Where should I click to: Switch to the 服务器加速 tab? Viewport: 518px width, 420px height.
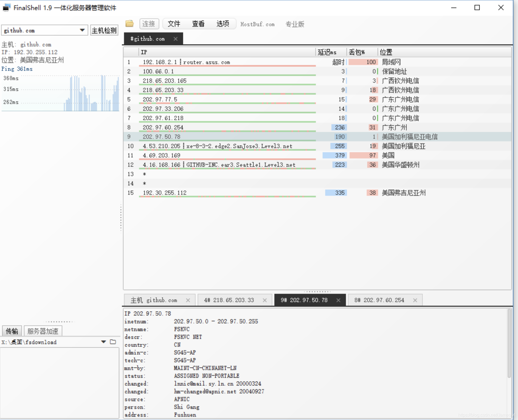coord(43,331)
